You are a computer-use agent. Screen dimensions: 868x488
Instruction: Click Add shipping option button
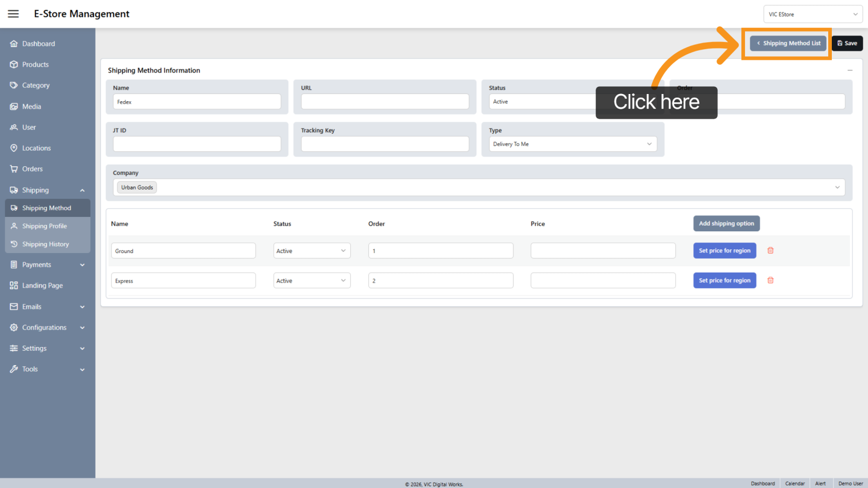(x=726, y=224)
